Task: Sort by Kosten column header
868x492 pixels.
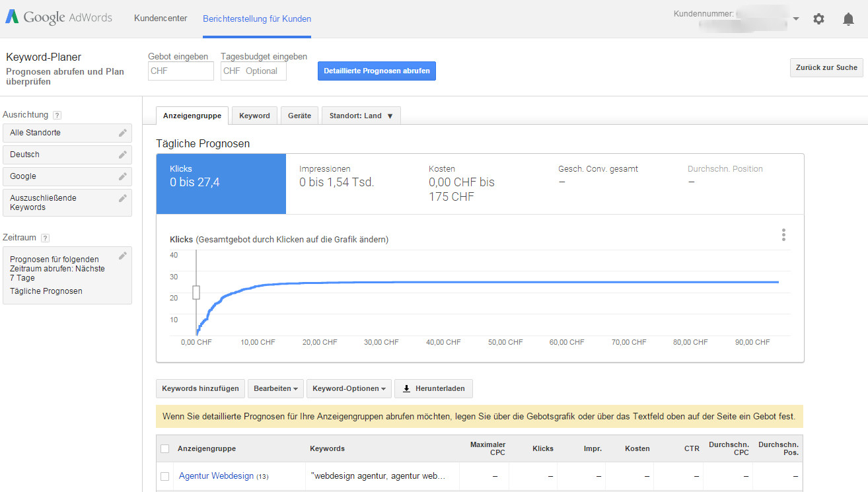Action: [x=637, y=448]
